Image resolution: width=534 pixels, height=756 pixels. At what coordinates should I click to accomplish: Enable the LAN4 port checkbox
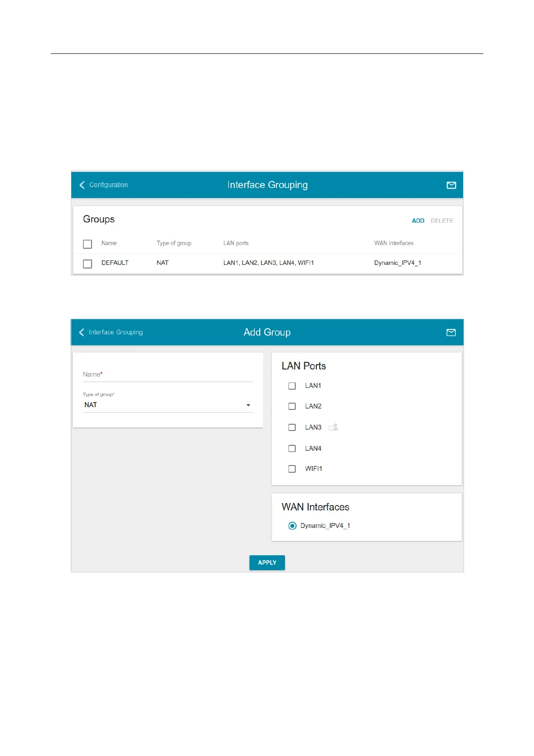click(x=292, y=448)
